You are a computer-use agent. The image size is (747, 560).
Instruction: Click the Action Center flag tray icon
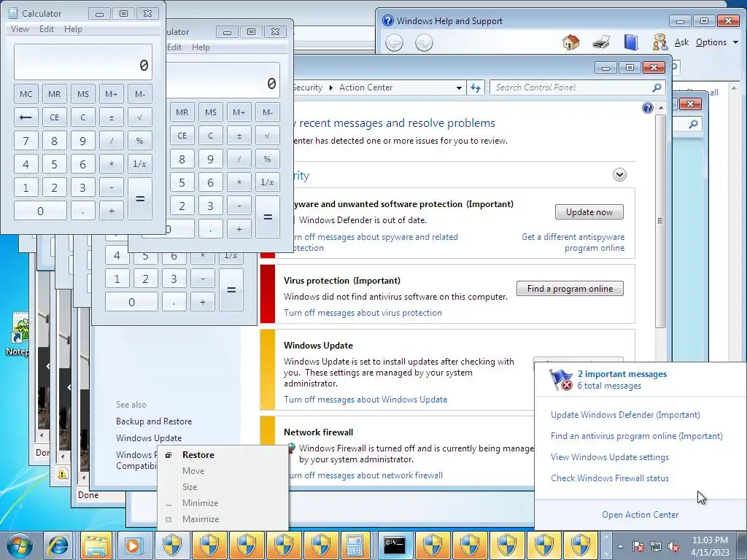pyautogui.click(x=638, y=546)
